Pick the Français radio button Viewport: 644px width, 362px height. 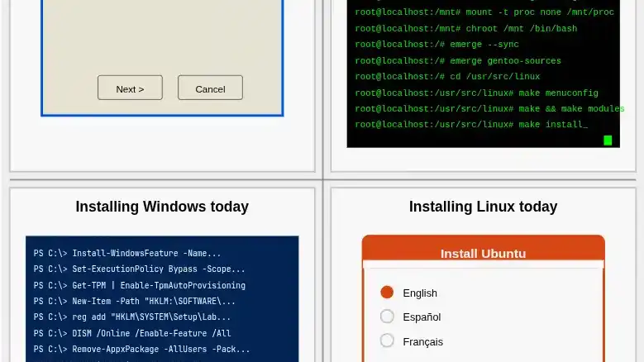point(387,341)
